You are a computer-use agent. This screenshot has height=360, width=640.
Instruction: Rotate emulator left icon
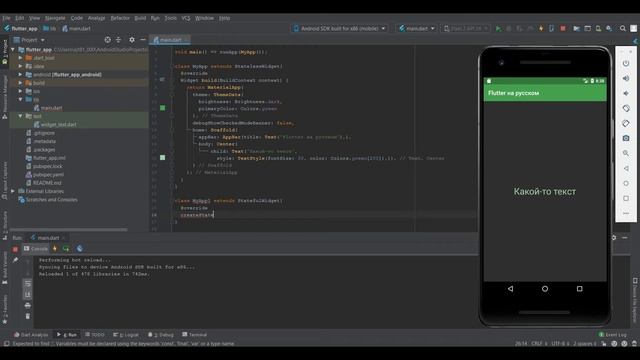click(x=626, y=108)
